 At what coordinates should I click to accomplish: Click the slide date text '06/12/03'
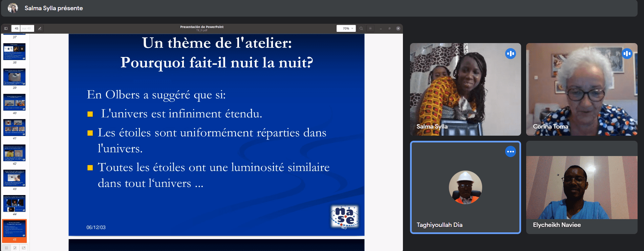pos(96,227)
